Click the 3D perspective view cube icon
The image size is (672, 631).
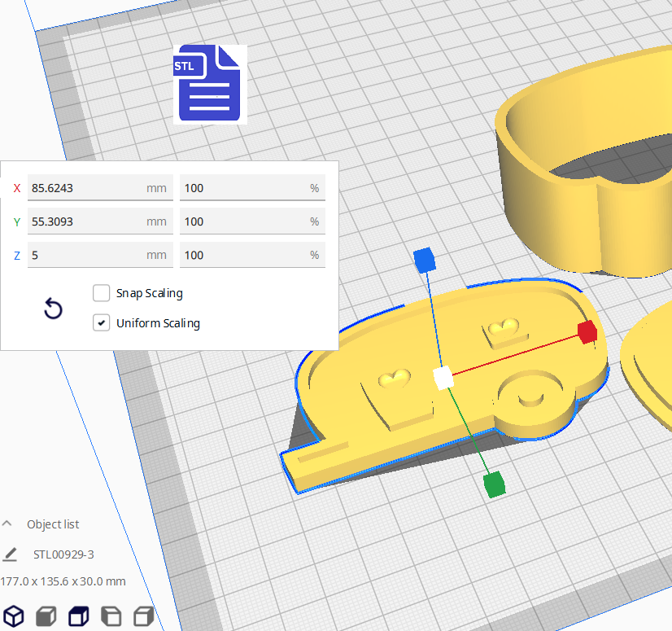tap(13, 616)
